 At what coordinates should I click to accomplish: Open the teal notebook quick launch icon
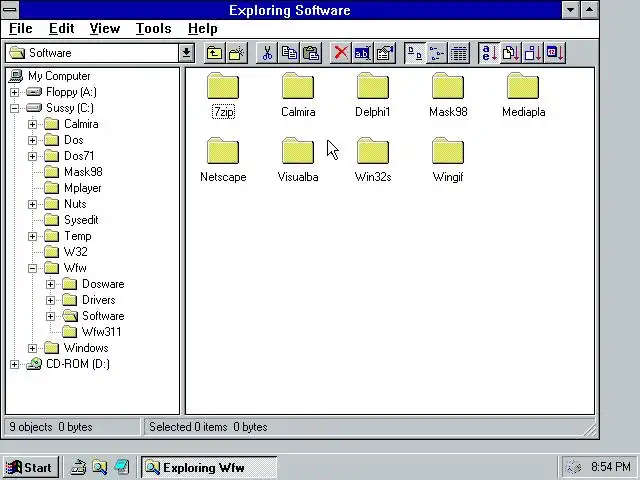tap(122, 467)
